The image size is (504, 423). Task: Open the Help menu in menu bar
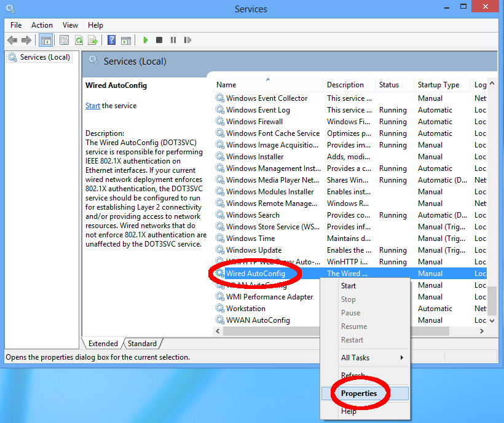tap(95, 25)
